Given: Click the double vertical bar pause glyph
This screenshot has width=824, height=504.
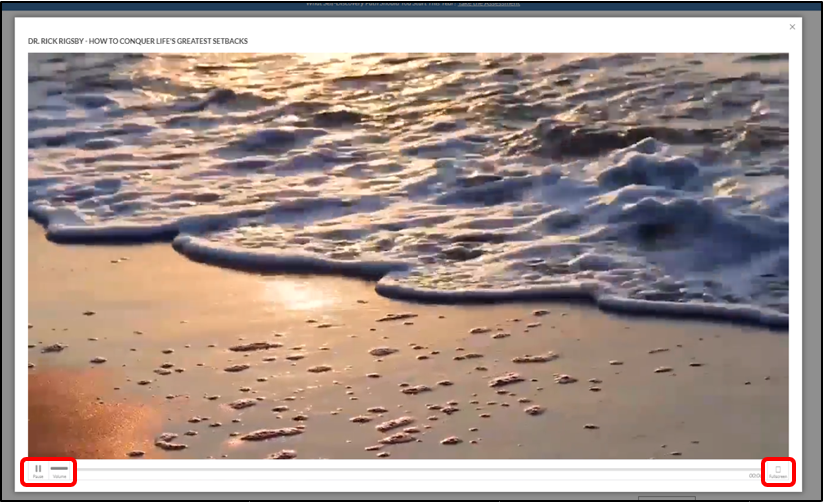Looking at the screenshot, I should [x=38, y=467].
